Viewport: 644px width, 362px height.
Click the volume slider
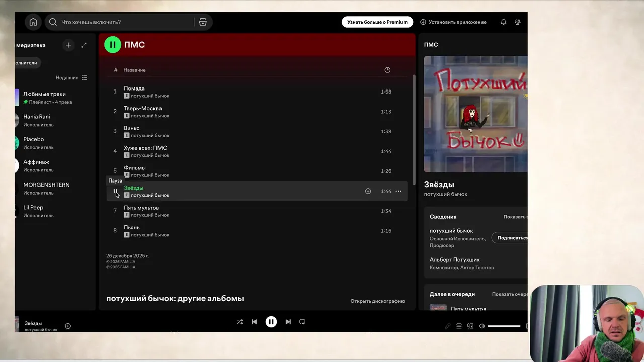(x=504, y=326)
